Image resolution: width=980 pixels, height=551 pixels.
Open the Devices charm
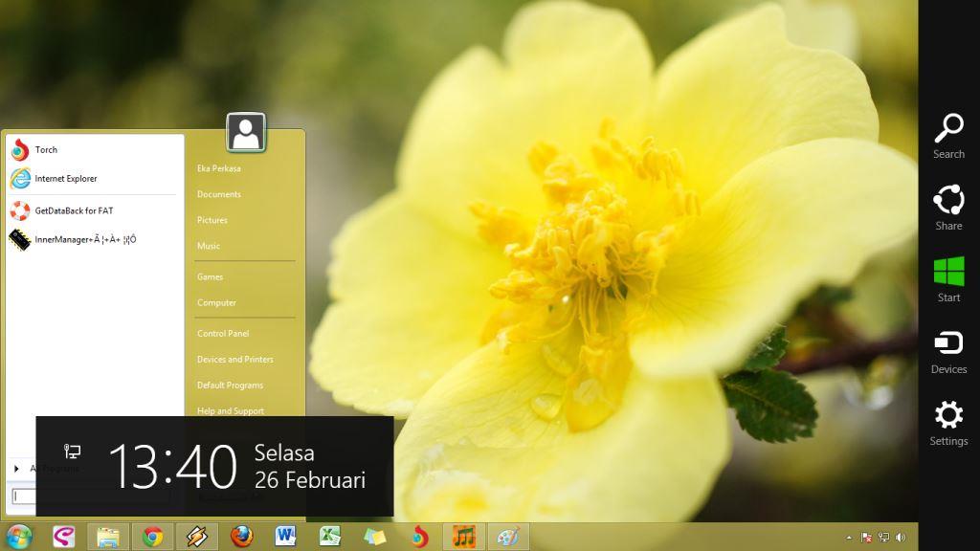click(x=948, y=352)
